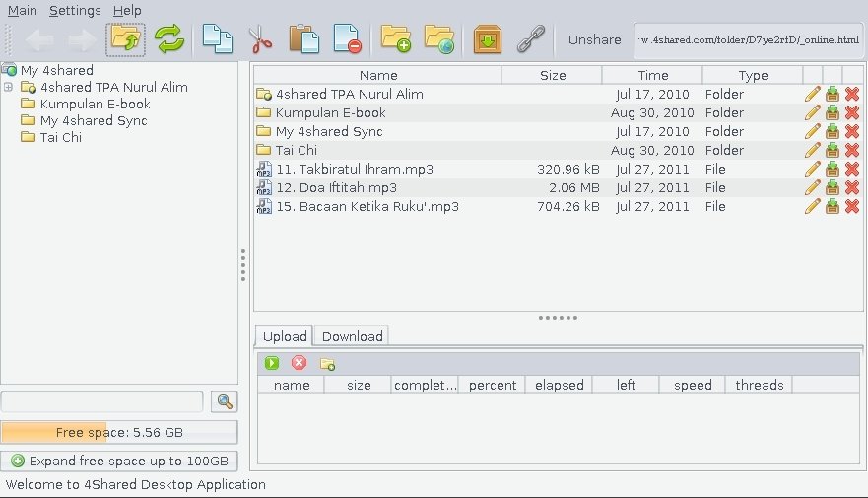
Task: Sort files by Name column header
Action: point(378,75)
